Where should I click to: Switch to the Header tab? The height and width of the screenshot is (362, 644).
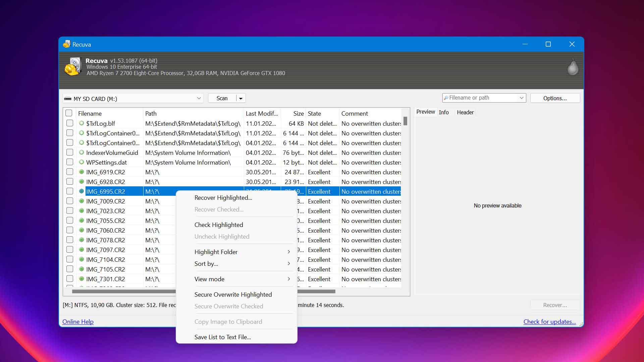click(x=465, y=112)
